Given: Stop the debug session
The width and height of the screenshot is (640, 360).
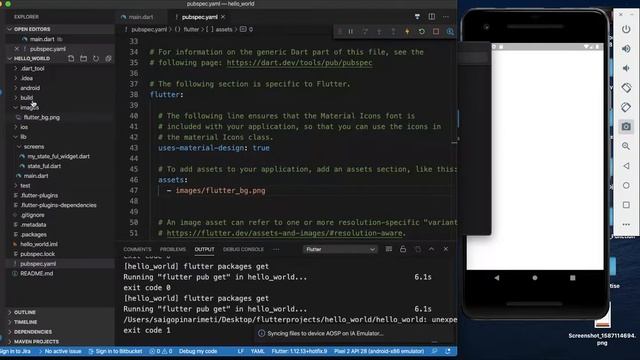Looking at the screenshot, I should click(436, 31).
